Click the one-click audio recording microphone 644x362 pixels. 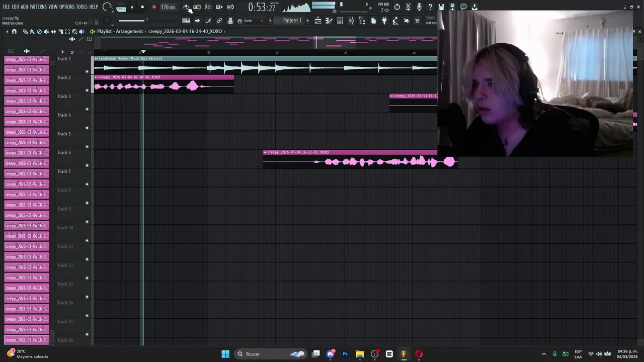419,7
